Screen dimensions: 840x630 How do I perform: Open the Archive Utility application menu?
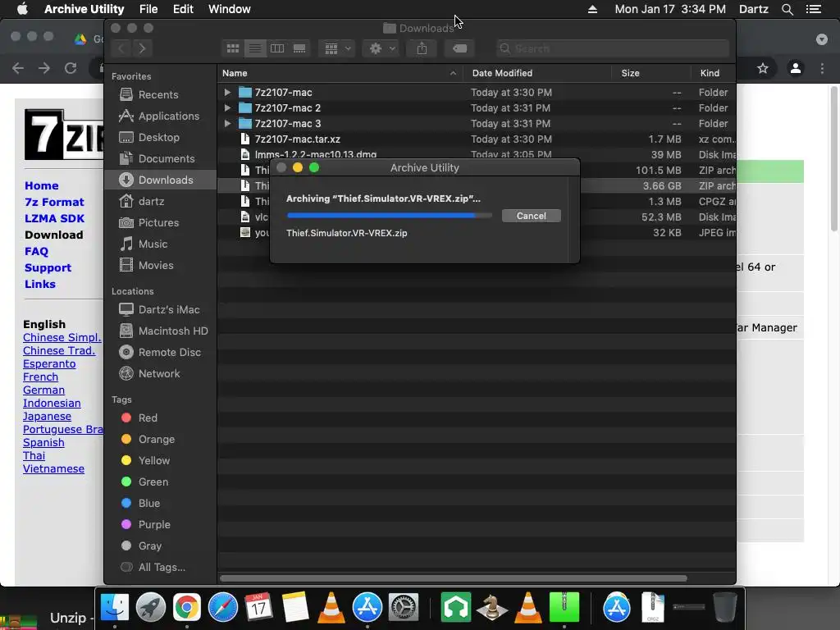click(x=84, y=9)
